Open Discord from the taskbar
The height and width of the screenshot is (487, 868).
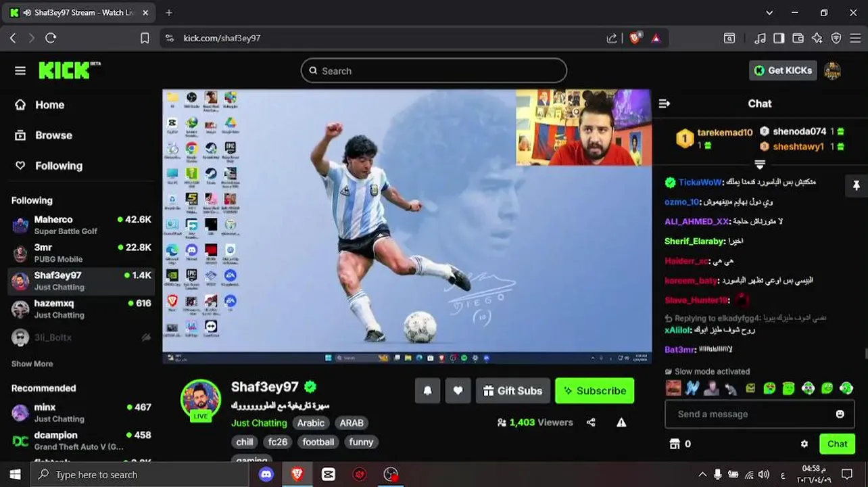(x=266, y=474)
